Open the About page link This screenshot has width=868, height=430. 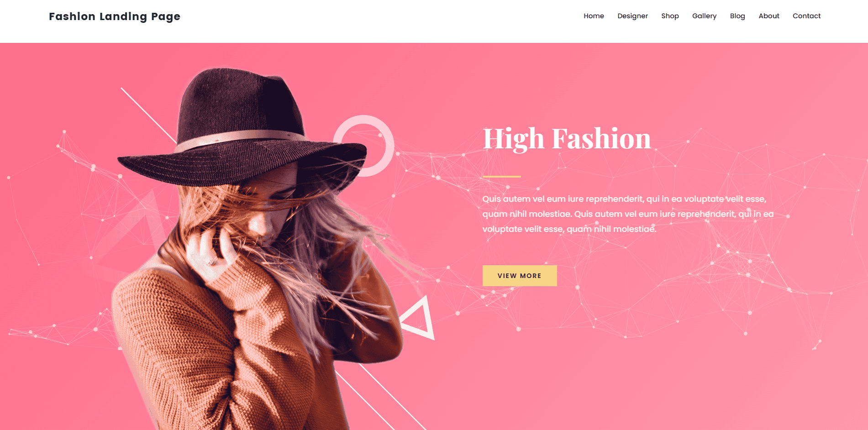tap(769, 16)
